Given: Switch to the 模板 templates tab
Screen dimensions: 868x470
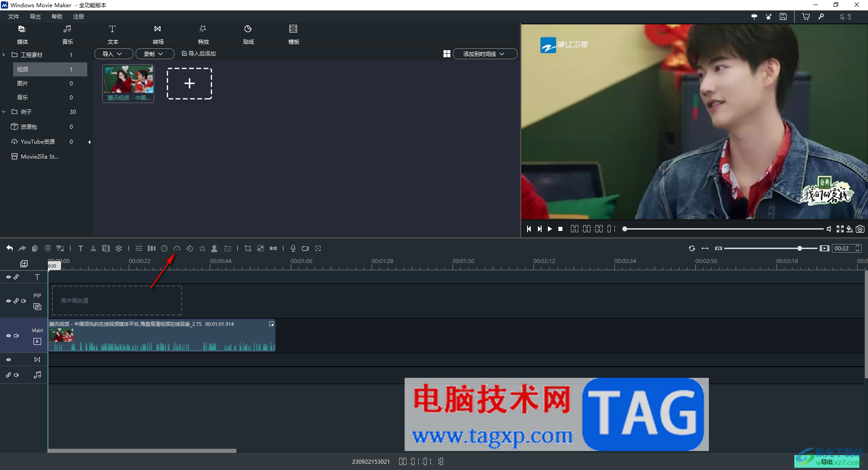Looking at the screenshot, I should click(293, 35).
